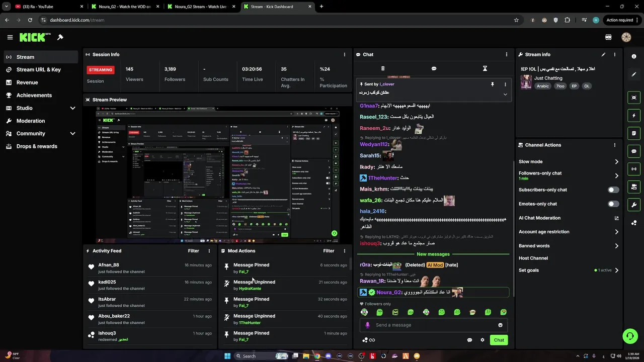This screenshot has width=644, height=362.
Task: Open the emote picker in message box
Action: (500, 325)
